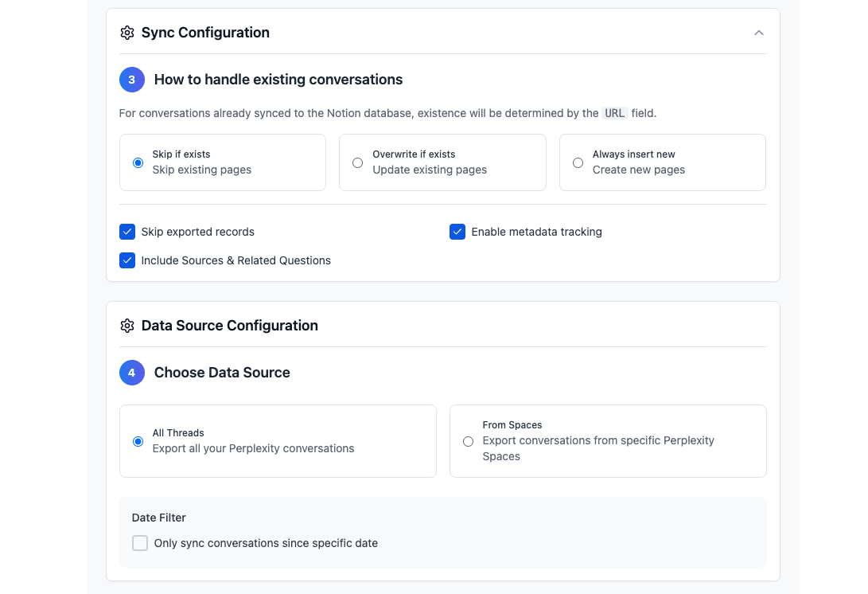Click the Date Filter label
868x594 pixels.
[x=159, y=518]
